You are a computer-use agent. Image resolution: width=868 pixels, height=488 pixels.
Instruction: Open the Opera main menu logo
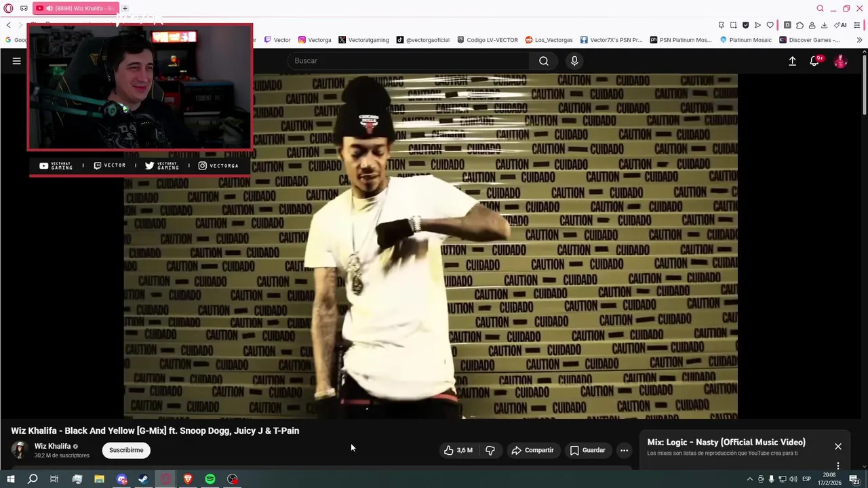coord(8,8)
